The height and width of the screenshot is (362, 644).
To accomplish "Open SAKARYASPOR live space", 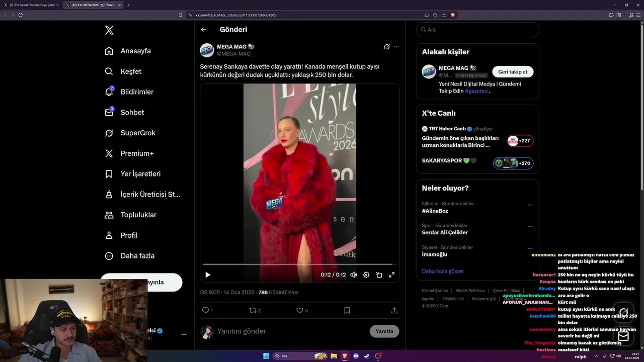I will point(477,162).
